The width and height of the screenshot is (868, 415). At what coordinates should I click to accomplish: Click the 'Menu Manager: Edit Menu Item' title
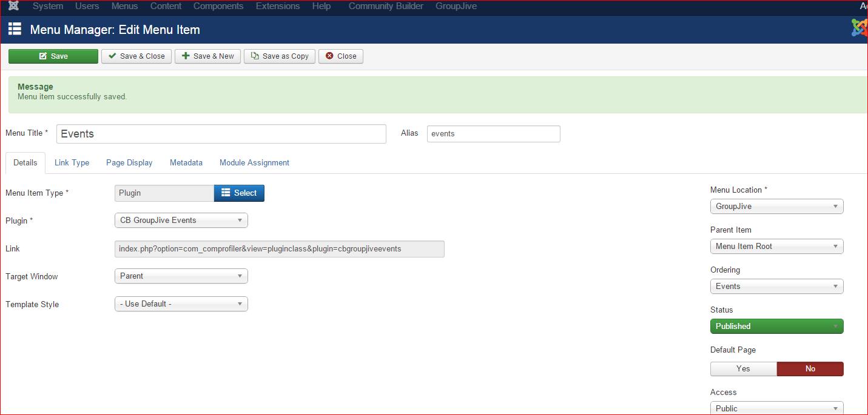(115, 30)
